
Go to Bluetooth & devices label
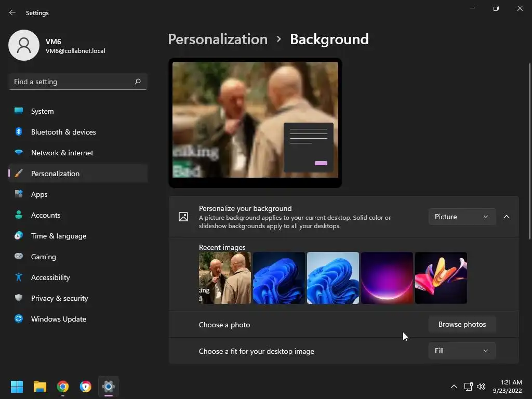pyautogui.click(x=63, y=132)
